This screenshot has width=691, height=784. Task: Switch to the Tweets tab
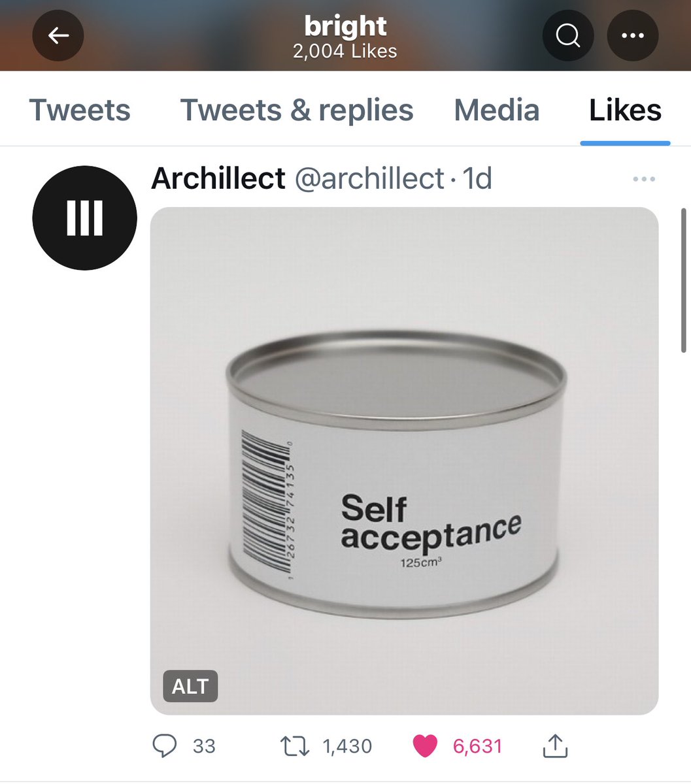80,110
